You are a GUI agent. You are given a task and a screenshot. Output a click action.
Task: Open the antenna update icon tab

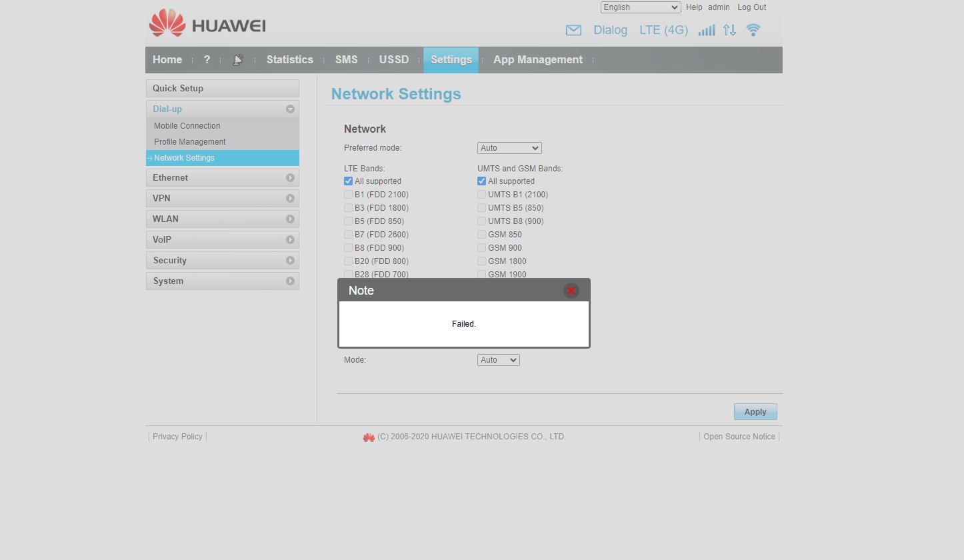coord(238,60)
